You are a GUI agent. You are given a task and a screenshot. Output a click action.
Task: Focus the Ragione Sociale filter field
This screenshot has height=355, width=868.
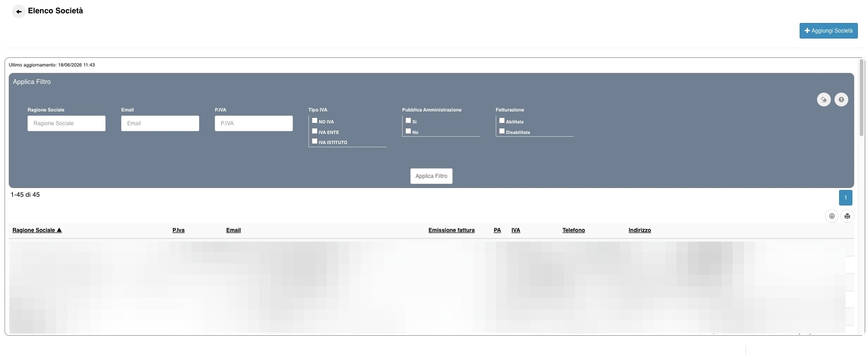click(x=67, y=123)
